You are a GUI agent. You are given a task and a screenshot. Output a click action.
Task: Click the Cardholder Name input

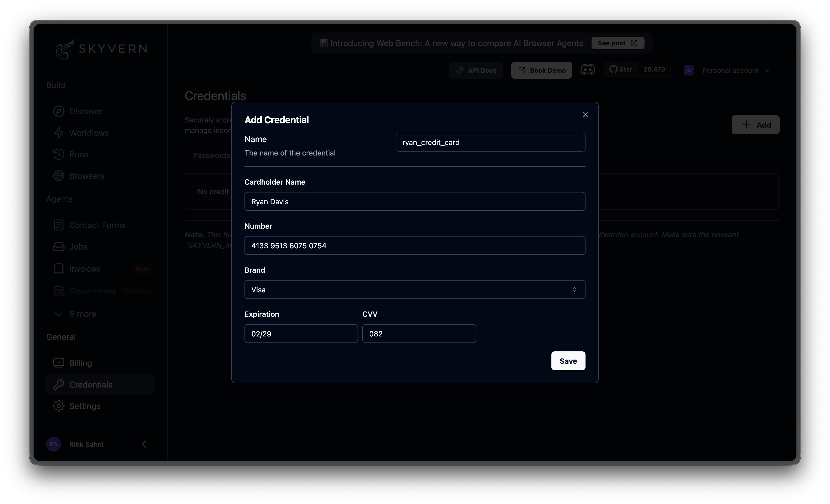[x=415, y=201]
